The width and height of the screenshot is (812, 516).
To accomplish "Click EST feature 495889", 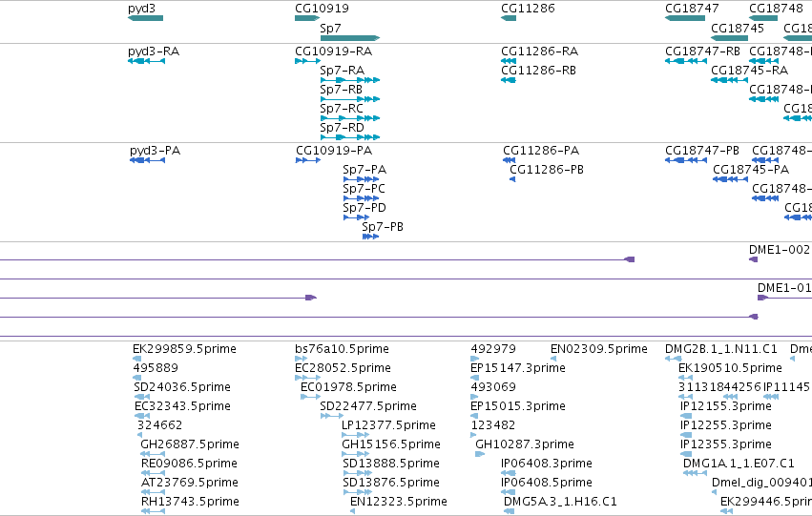I will (136, 378).
